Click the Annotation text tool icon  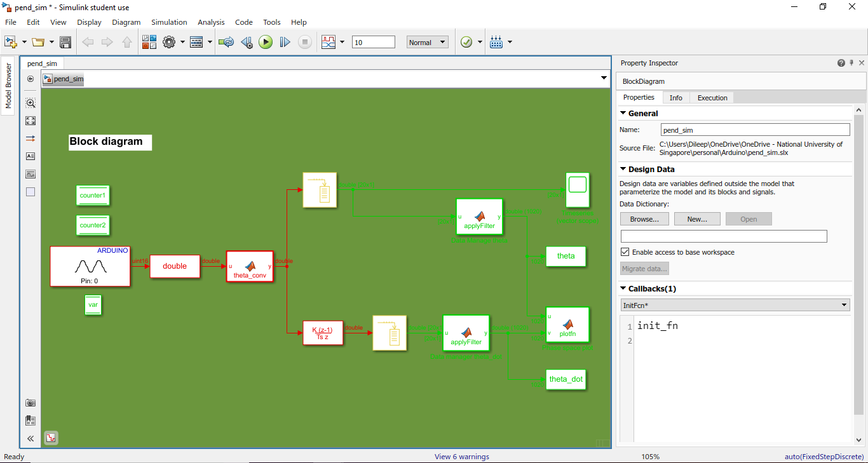pyautogui.click(x=31, y=156)
